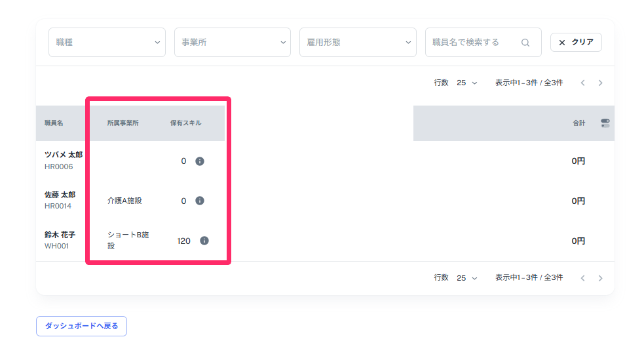The image size is (644, 358).
Task: Click employee ID WH001
Action: point(57,246)
